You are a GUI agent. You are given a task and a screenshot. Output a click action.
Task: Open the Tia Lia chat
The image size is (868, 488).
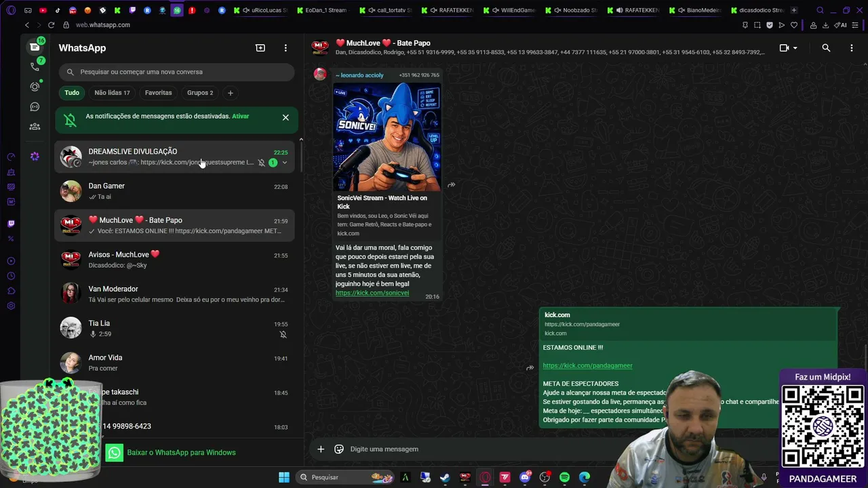[175, 329]
